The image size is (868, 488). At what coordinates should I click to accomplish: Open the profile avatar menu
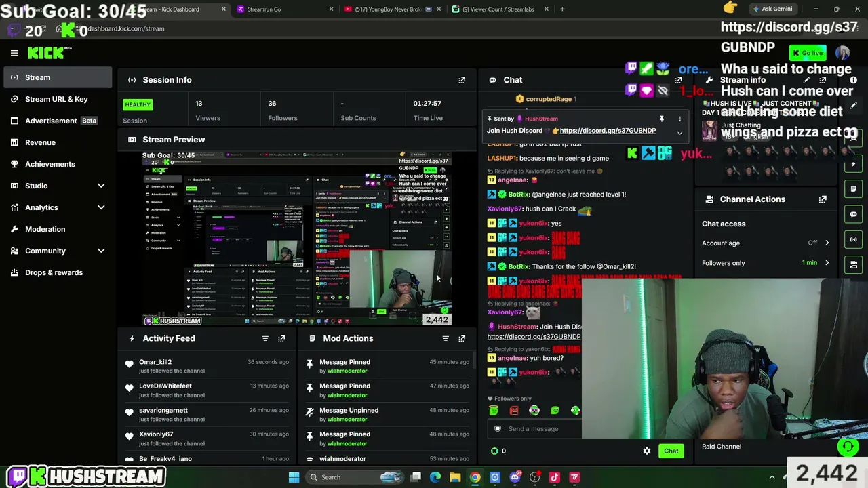[842, 53]
